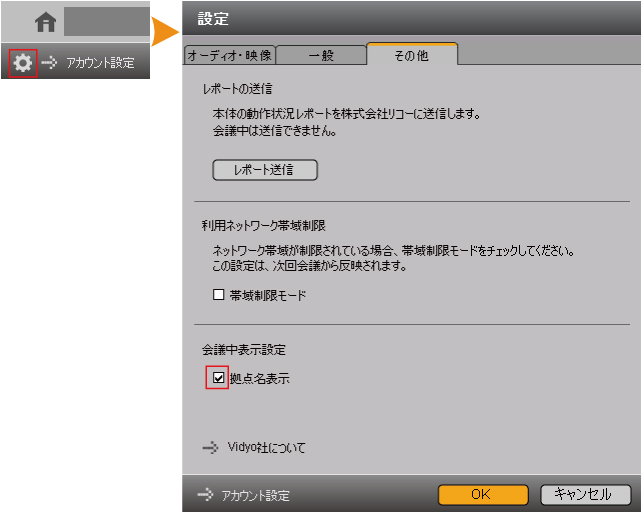This screenshot has width=641, height=512.
Task: Select the その他 tab
Action: pyautogui.click(x=411, y=56)
